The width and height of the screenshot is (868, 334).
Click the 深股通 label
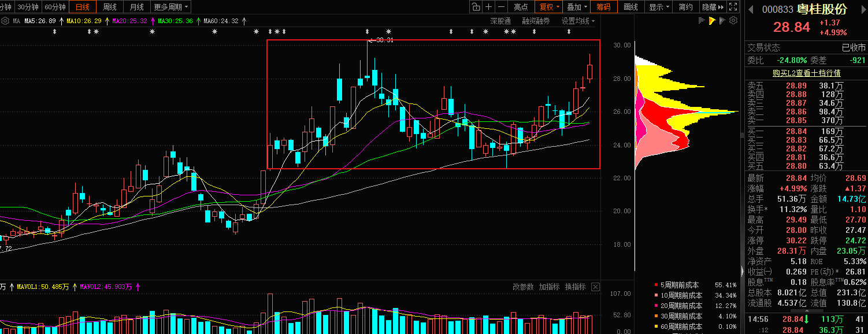tap(500, 21)
